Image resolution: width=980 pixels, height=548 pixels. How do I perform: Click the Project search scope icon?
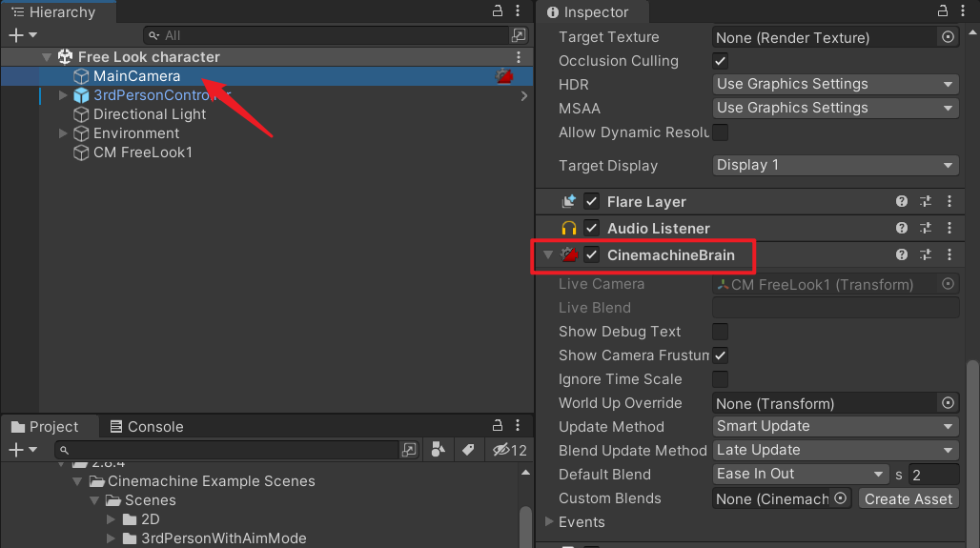(x=409, y=450)
